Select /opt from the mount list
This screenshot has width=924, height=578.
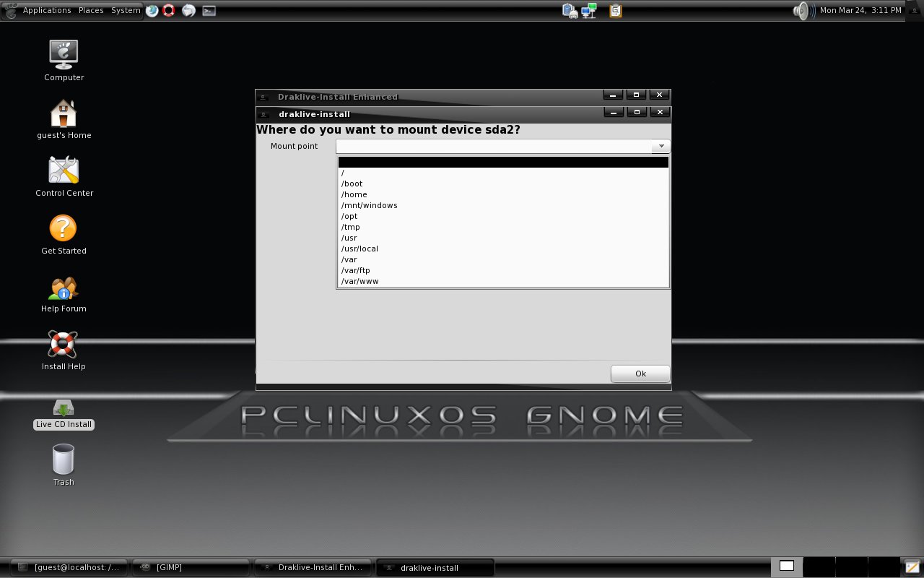(x=503, y=216)
